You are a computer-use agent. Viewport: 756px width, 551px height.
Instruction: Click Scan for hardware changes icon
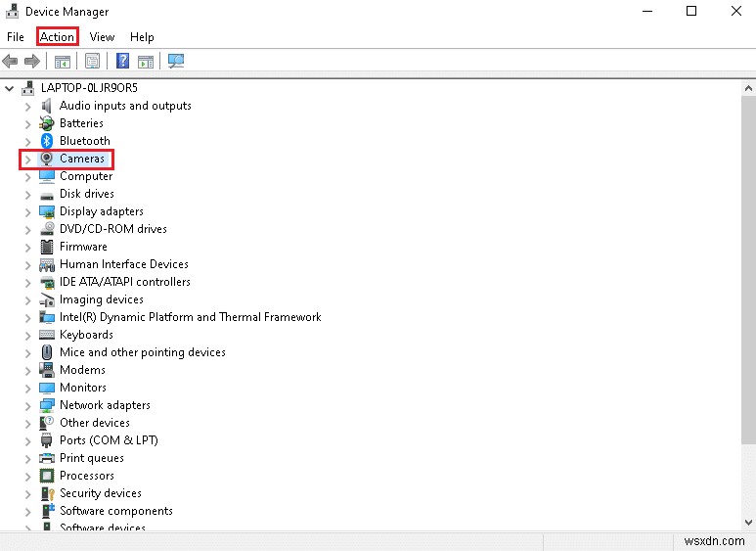pos(176,61)
